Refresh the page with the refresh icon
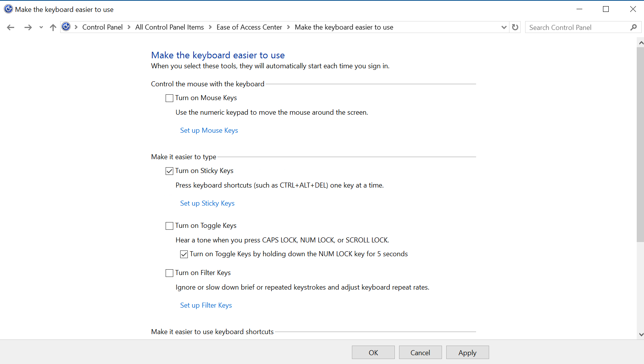 [x=515, y=27]
